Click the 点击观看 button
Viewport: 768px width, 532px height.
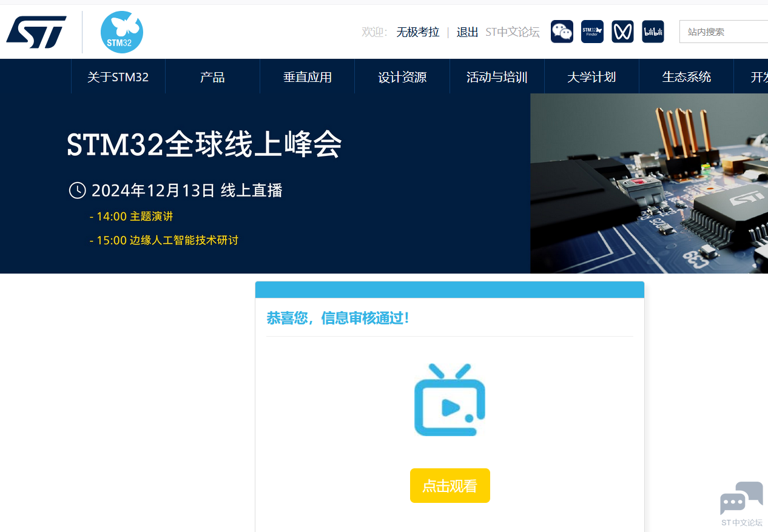(x=450, y=486)
